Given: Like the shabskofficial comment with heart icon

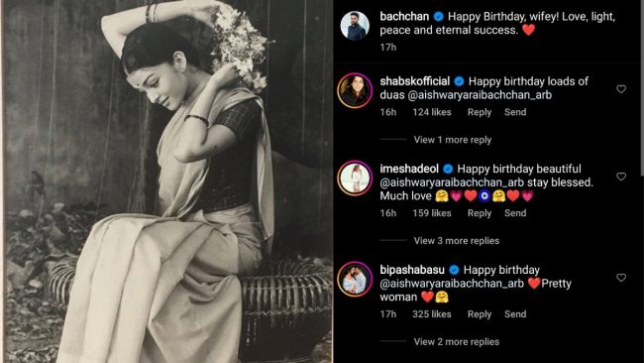Looking at the screenshot, I should [x=621, y=89].
